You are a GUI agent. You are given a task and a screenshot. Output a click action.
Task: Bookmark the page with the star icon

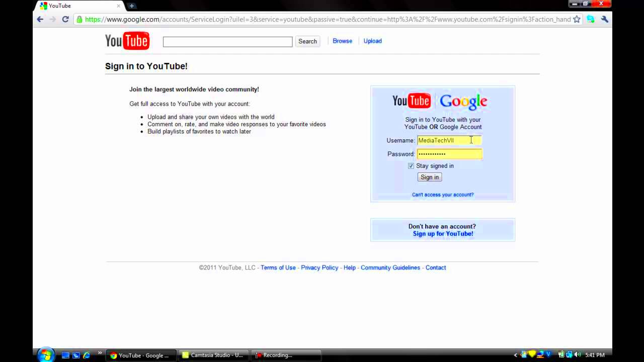click(577, 19)
